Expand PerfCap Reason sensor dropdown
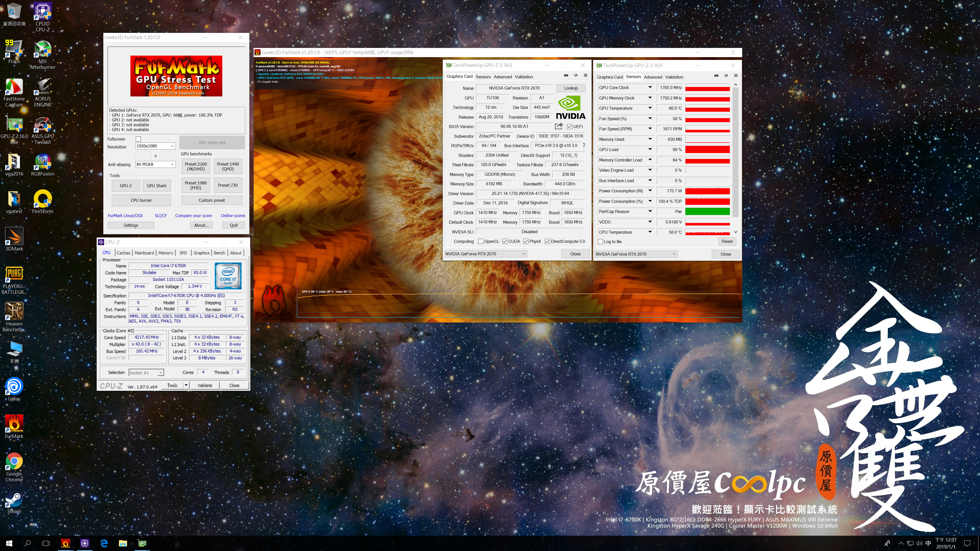Image resolution: width=980 pixels, height=551 pixels. pos(650,211)
